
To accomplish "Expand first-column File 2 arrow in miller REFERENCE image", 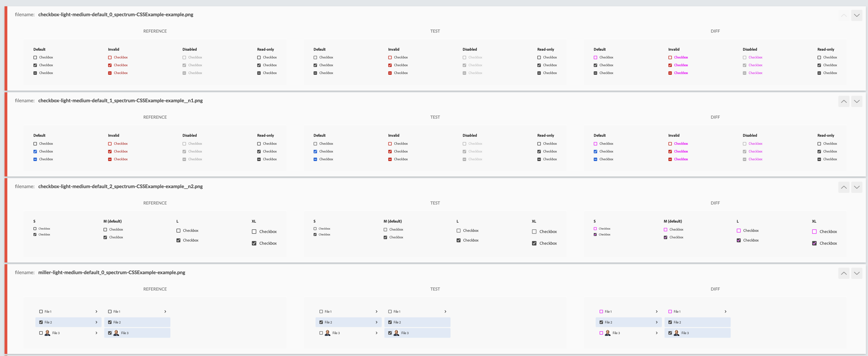I will (96, 322).
